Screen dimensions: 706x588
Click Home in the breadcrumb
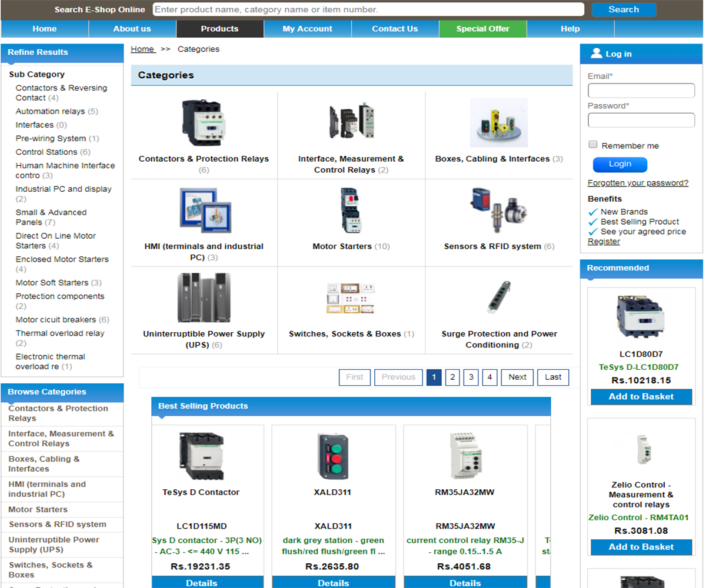[143, 49]
